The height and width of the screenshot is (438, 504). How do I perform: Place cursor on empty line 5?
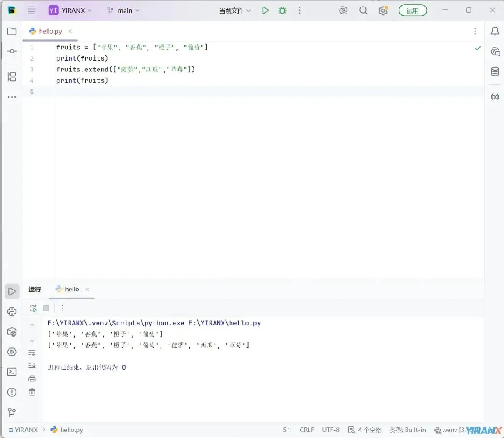(269, 92)
